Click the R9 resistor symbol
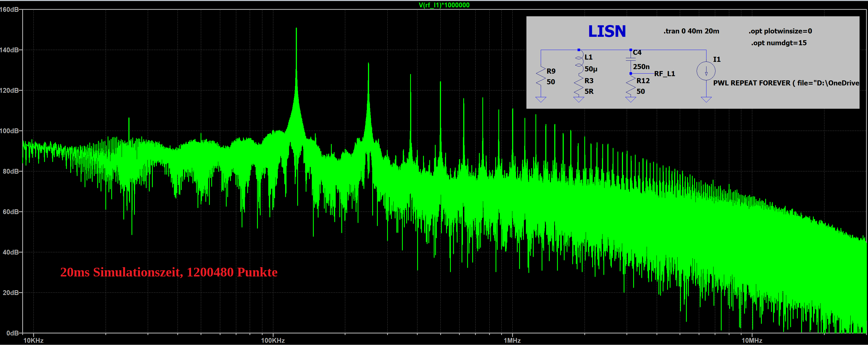Screen dimensions: 868x345 point(541,76)
